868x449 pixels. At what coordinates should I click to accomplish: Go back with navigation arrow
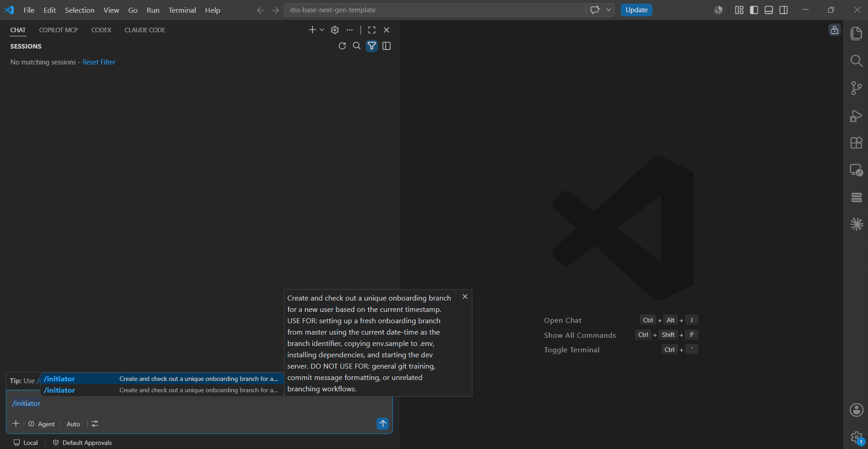tap(260, 10)
